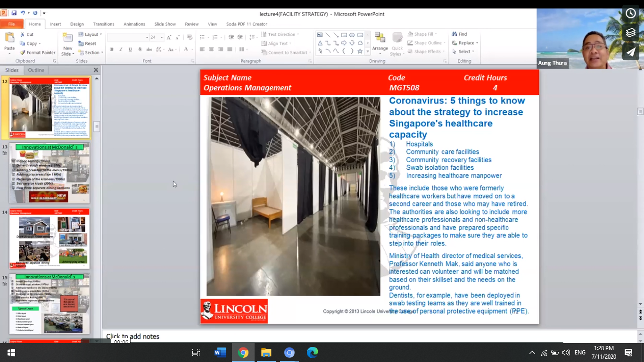Cut the selection with scissors icon
The height and width of the screenshot is (362, 644).
point(27,34)
